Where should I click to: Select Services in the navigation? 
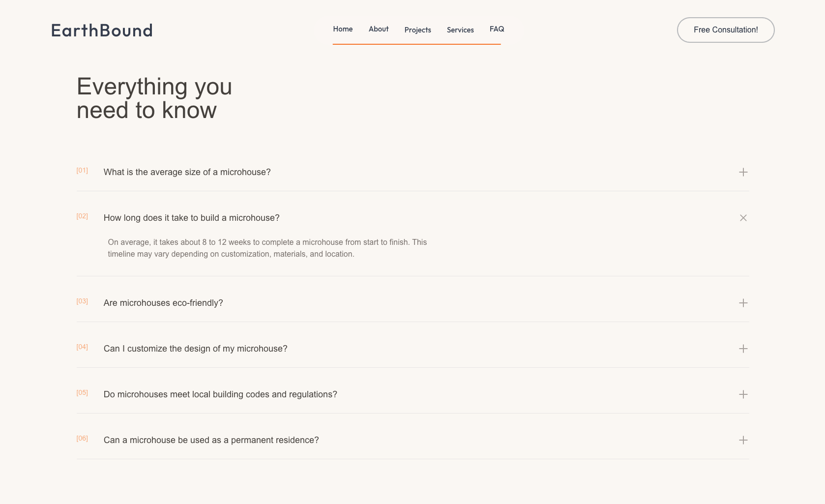tap(460, 30)
